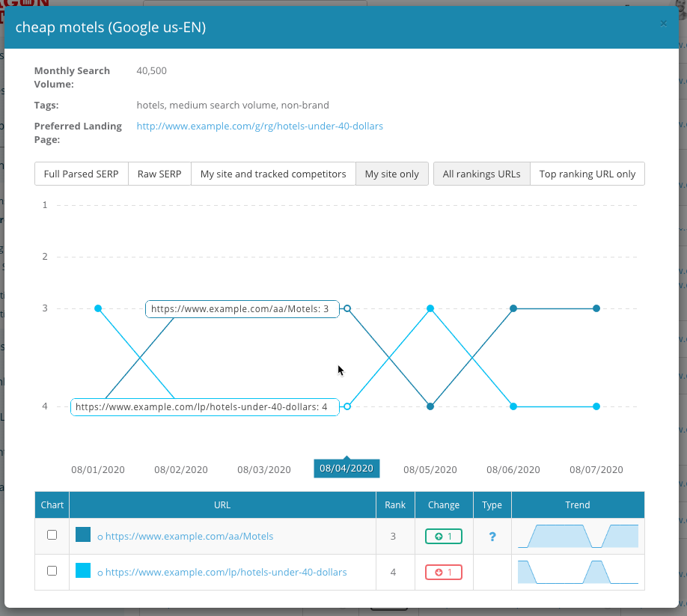Select All rankings URLs option
Image resolution: width=687 pixels, height=616 pixels.
coord(481,174)
